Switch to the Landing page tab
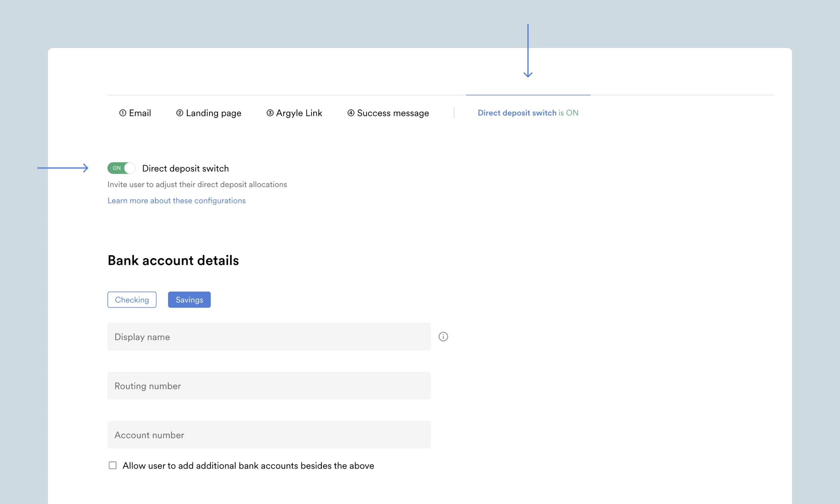The image size is (840, 504). [x=209, y=113]
